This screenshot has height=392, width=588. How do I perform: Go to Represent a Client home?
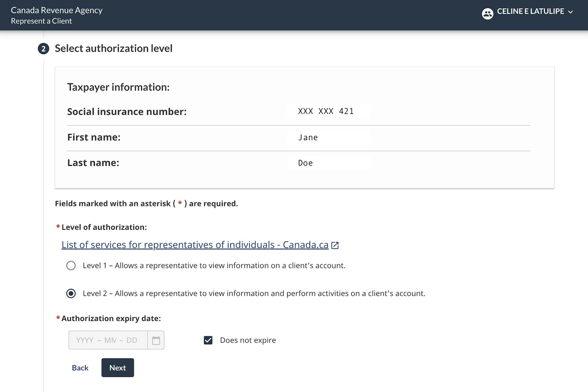point(41,21)
